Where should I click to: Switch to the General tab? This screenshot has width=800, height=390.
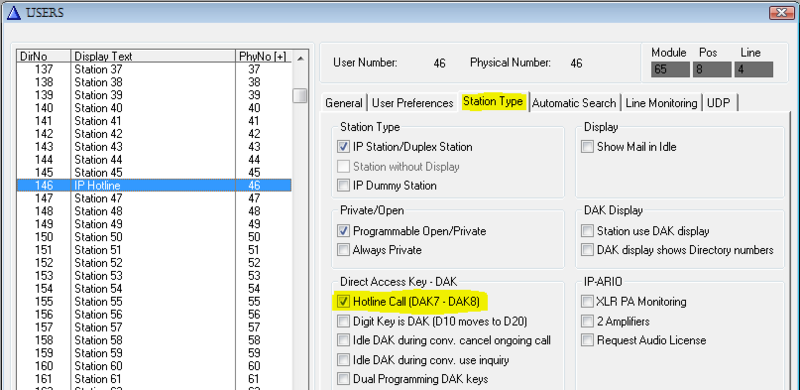click(343, 103)
